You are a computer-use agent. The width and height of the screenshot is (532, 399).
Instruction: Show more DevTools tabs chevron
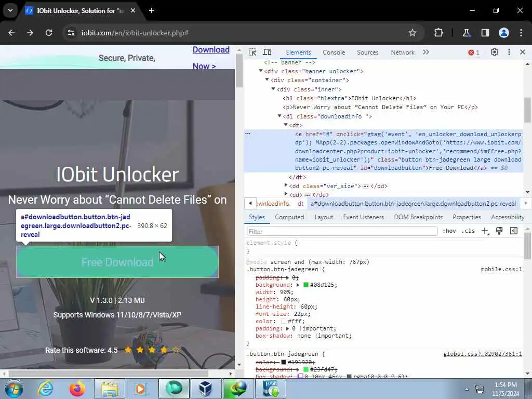pyautogui.click(x=426, y=52)
